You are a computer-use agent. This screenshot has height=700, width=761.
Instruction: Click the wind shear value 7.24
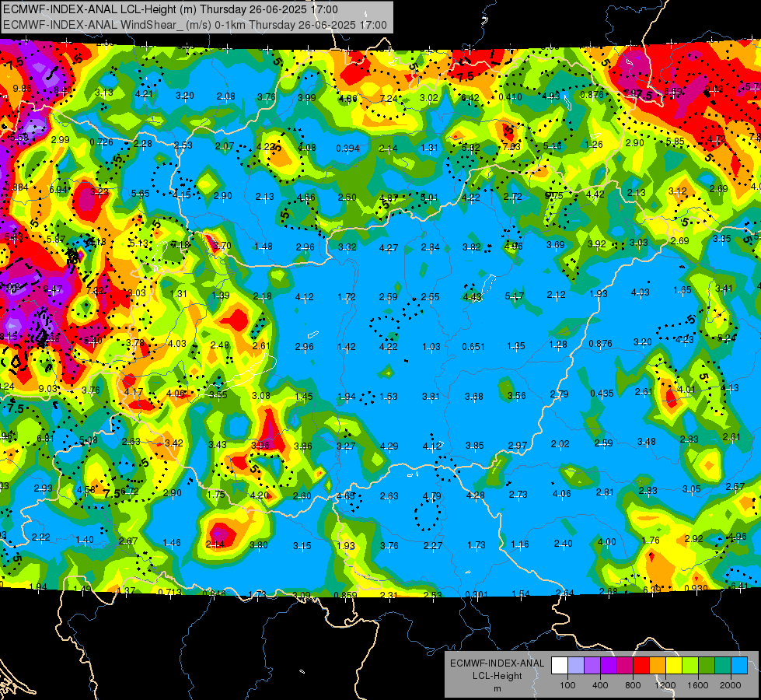point(389,99)
